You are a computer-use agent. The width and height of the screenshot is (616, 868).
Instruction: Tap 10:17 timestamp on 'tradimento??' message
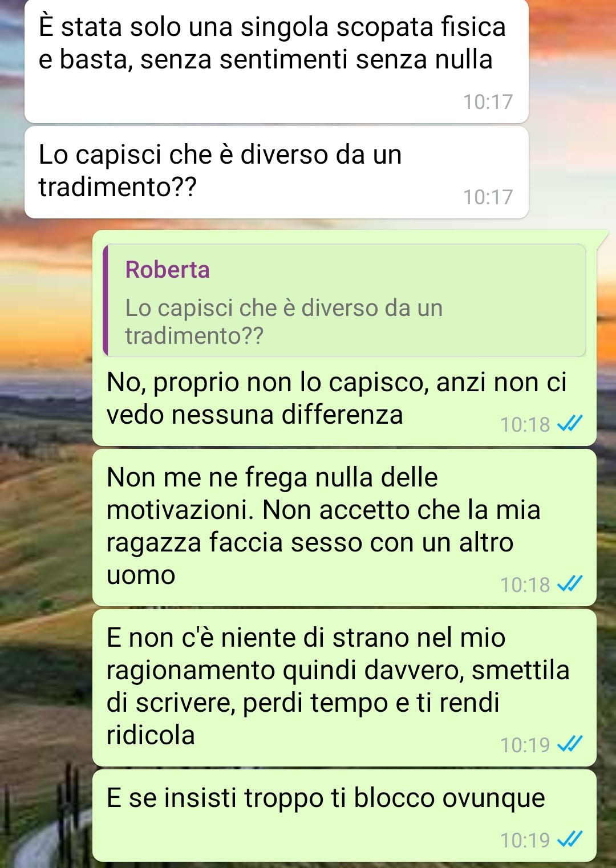pos(488,197)
